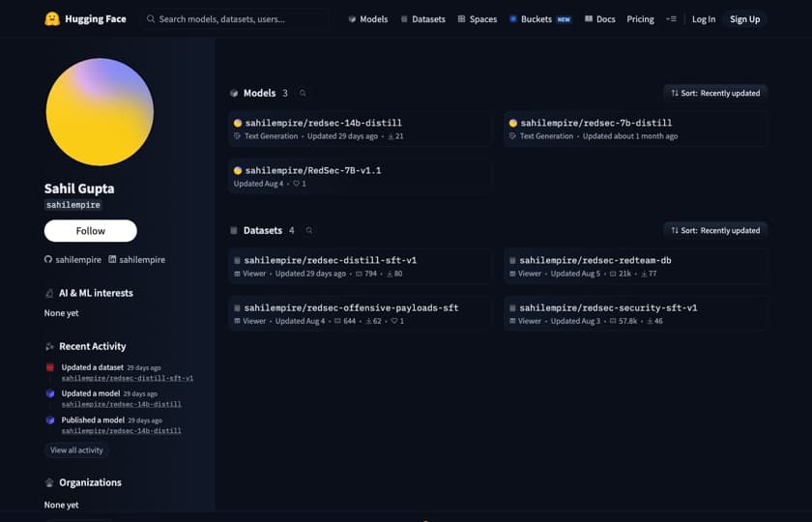Open the sahilempire/redsec-offensive-payloads-sft dataset
Viewport: 812px width, 522px height.
pyautogui.click(x=360, y=314)
